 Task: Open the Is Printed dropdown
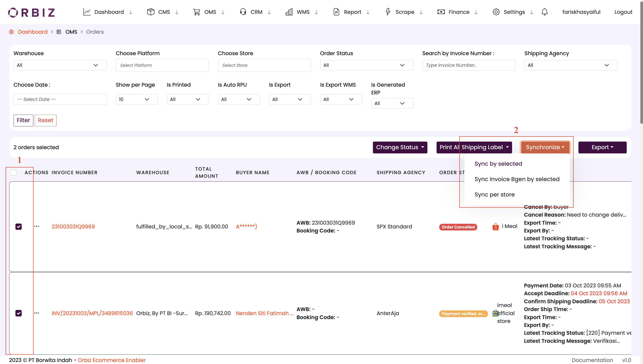tap(188, 99)
